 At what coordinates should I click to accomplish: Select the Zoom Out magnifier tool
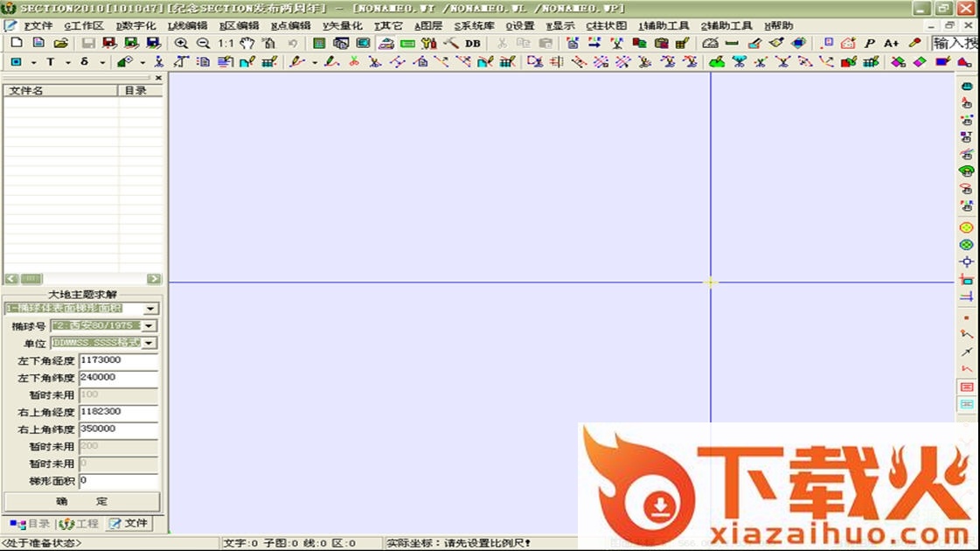(203, 43)
